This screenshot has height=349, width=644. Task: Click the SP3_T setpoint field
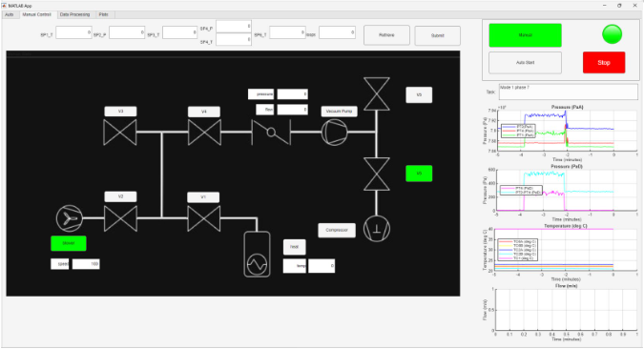coord(180,32)
